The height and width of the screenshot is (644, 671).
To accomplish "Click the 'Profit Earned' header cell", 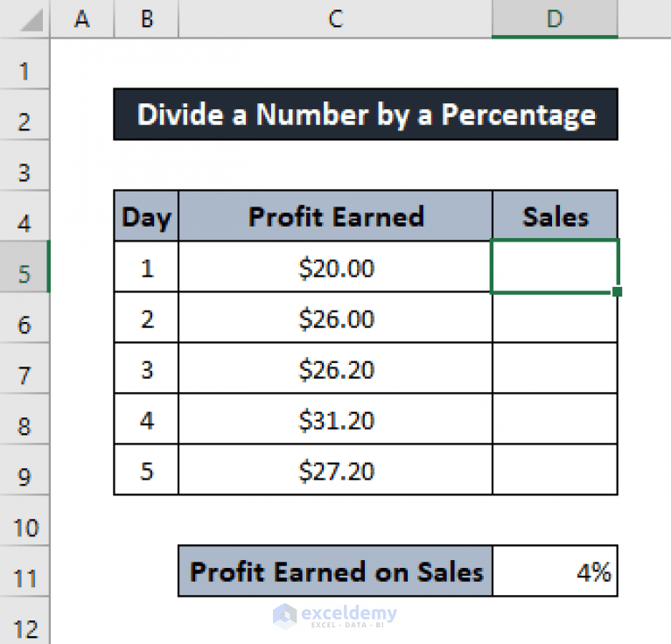I will [336, 215].
